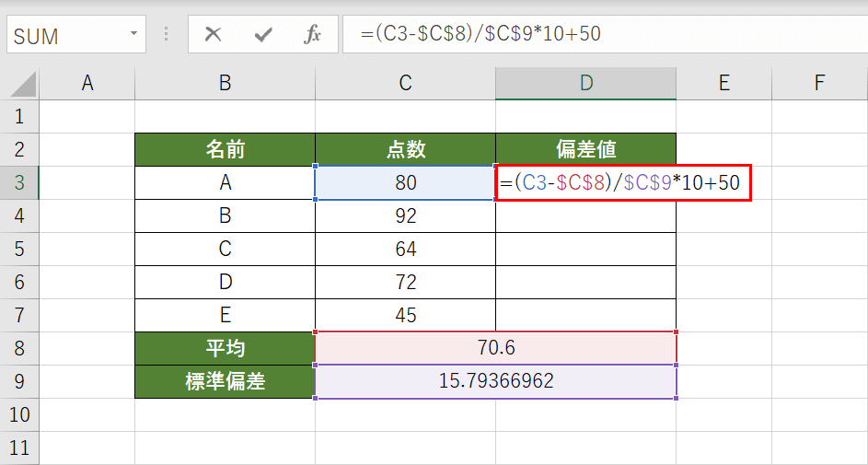
Task: Click the Enter checkmark formula button
Action: [x=264, y=35]
